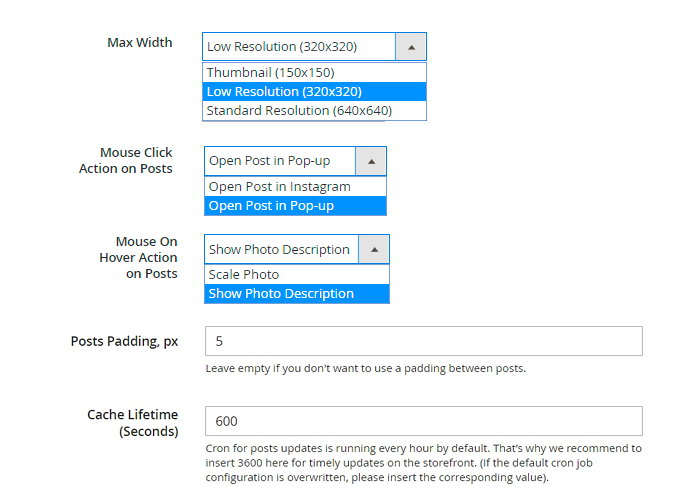Image resolution: width=679 pixels, height=500 pixels.
Task: Click the Mouse Click Action on Posts label
Action: (126, 161)
